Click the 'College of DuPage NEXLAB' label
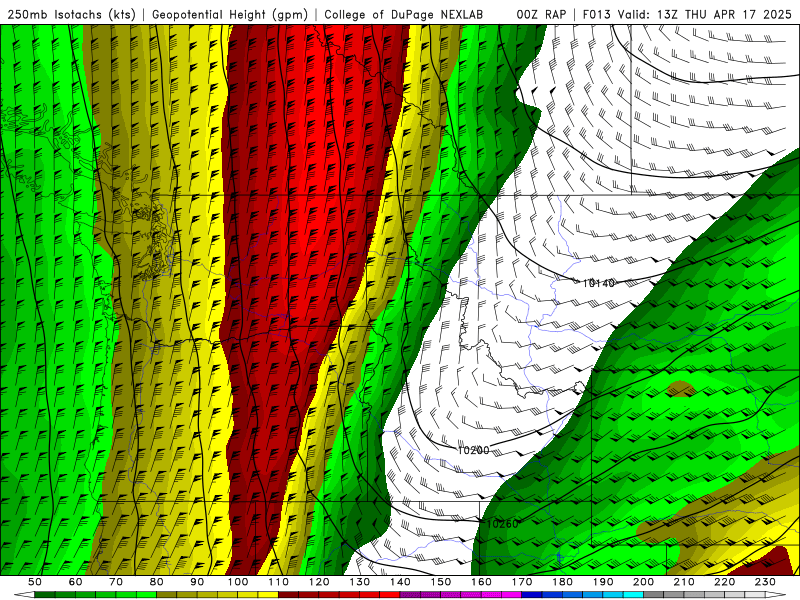The image size is (800, 600). pos(403,15)
